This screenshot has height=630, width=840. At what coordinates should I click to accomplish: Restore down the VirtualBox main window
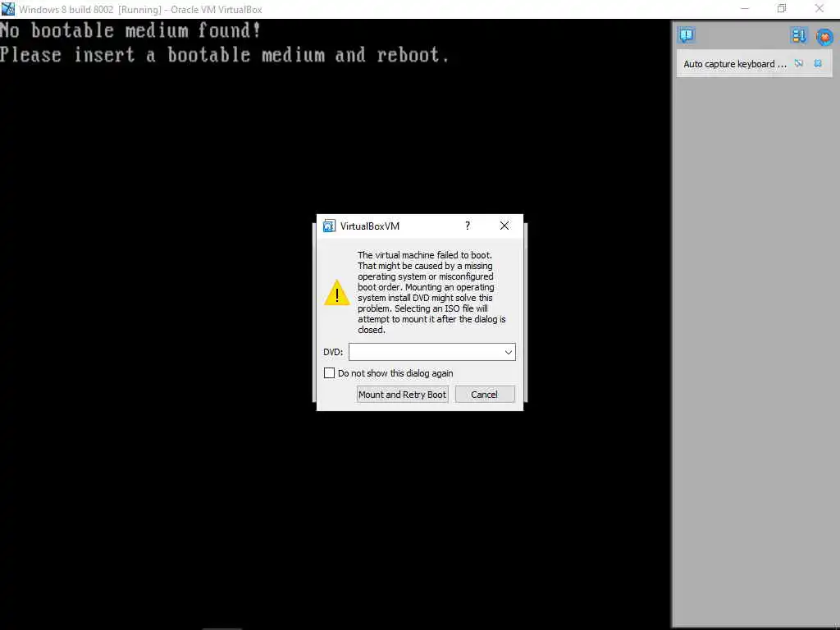tap(782, 8)
